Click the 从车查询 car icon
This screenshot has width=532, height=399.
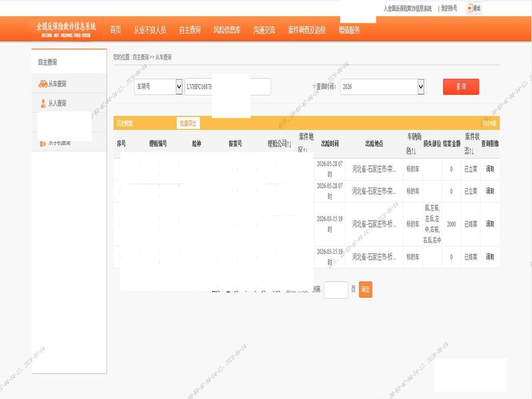pos(43,84)
